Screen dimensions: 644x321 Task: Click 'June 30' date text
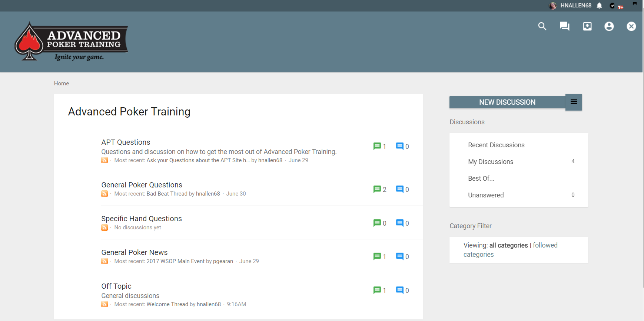click(x=236, y=194)
